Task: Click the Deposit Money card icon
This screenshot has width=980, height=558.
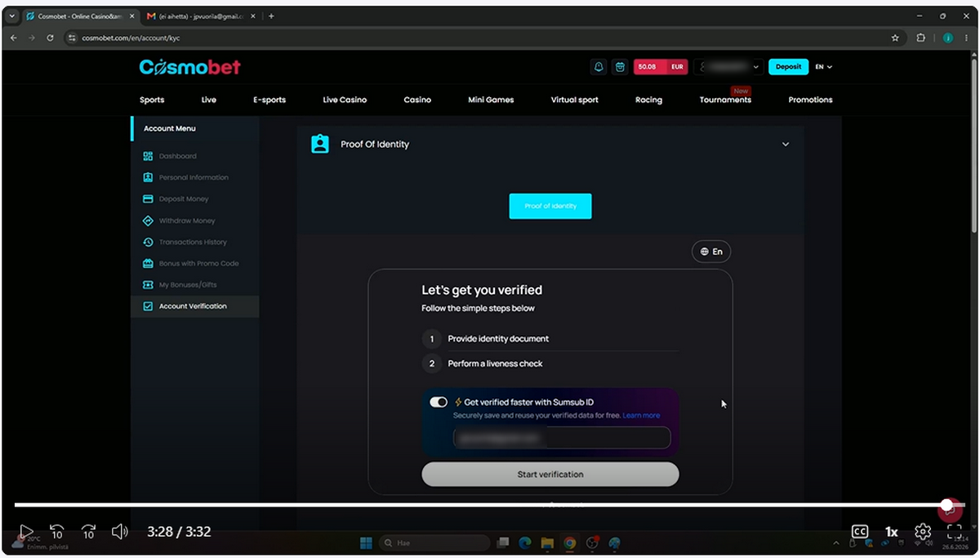Action: [x=148, y=199]
